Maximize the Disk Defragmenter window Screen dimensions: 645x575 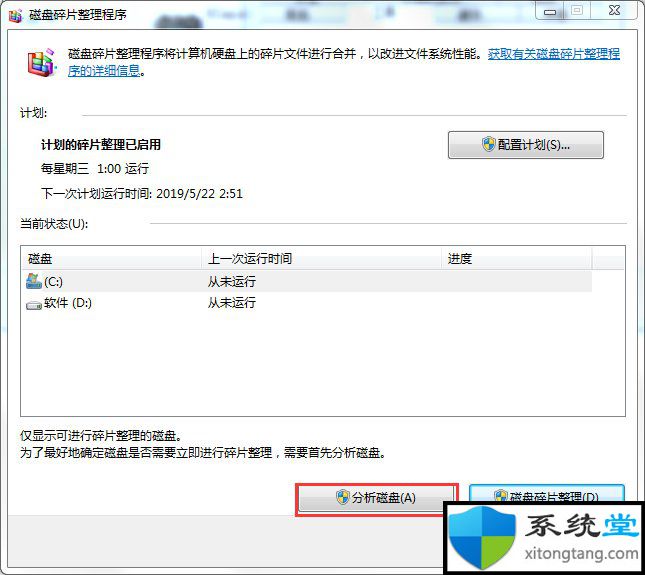[x=577, y=11]
